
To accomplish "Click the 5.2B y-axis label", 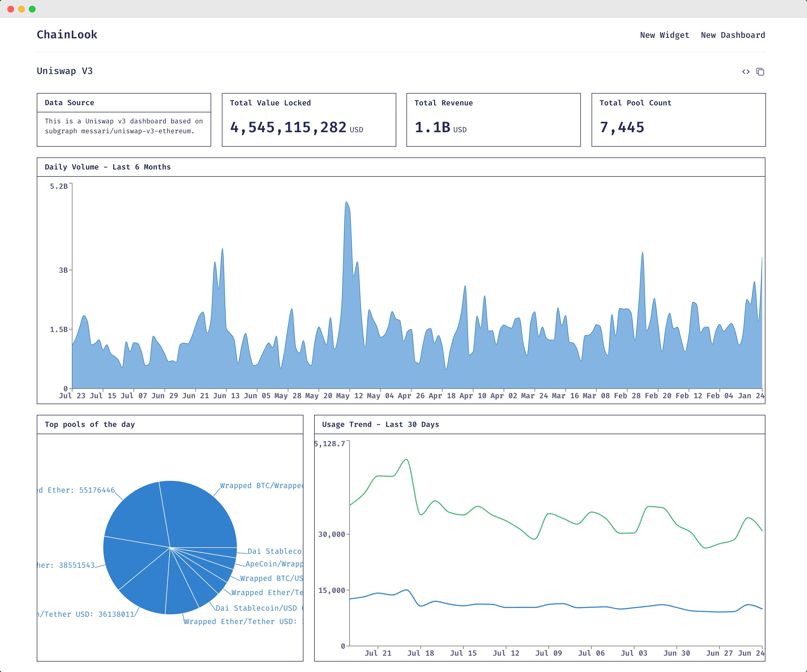I will point(59,186).
